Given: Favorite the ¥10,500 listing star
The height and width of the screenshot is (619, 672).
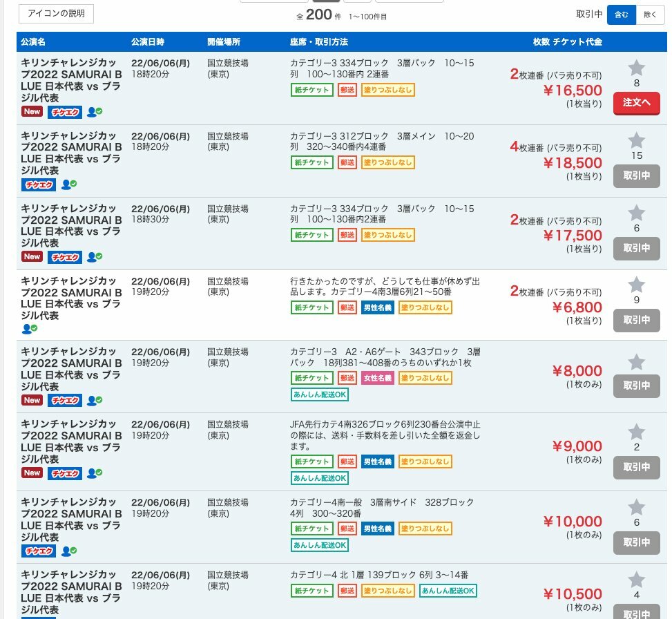Looking at the screenshot, I should tap(636, 580).
